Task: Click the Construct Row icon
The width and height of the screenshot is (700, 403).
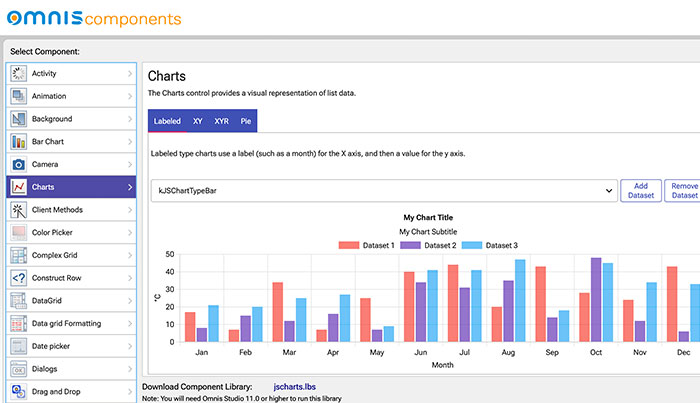Action: pos(18,278)
